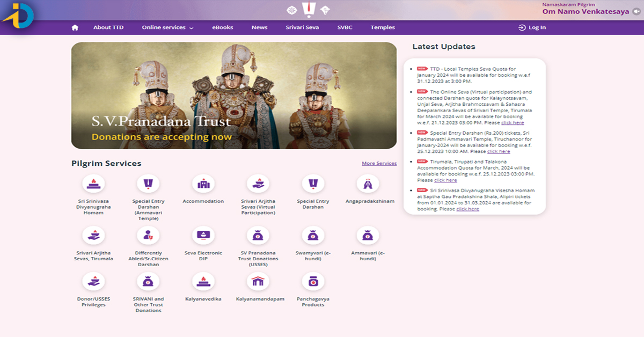Open the Kalyanamandapam service icon
Viewport: 644px width, 337px height.
258,282
